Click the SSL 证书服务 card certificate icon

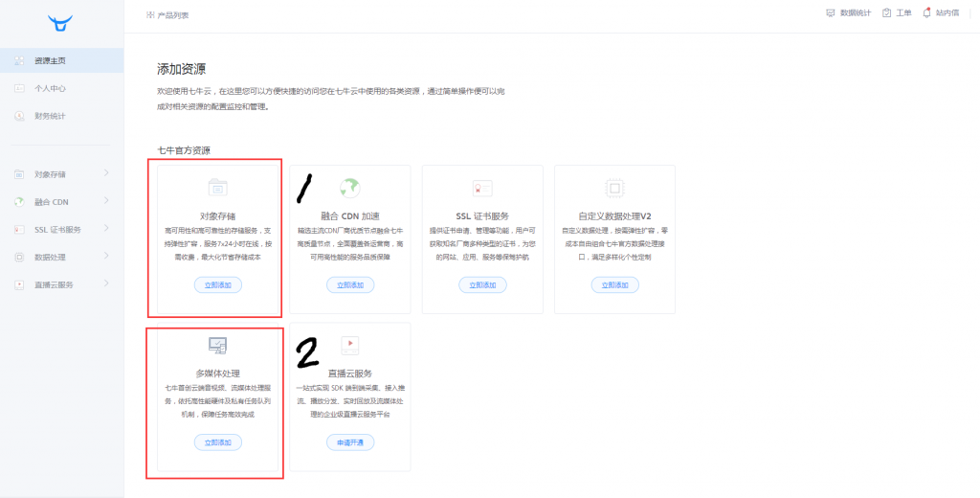click(x=482, y=188)
